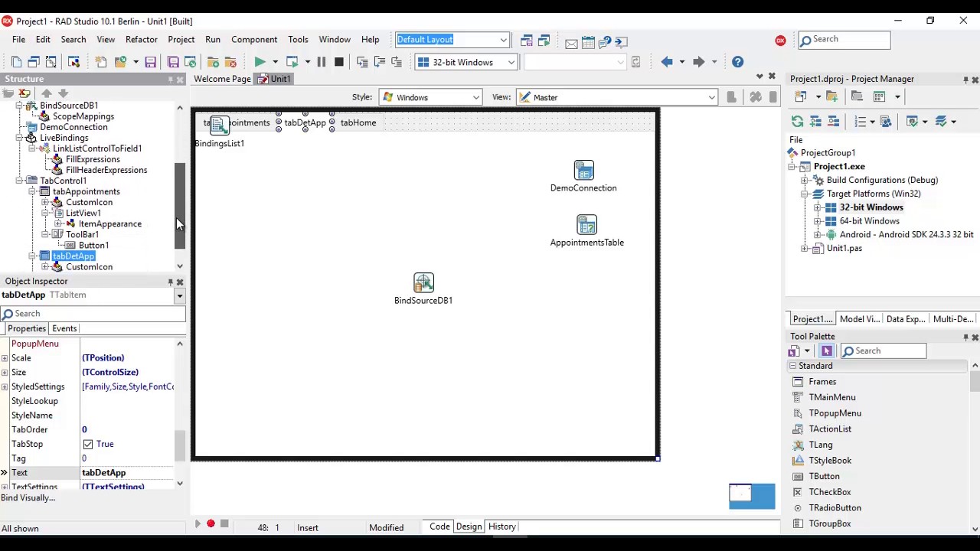Select DemoConnection in the Structure tree
This screenshot has height=551, width=980.
(x=73, y=127)
